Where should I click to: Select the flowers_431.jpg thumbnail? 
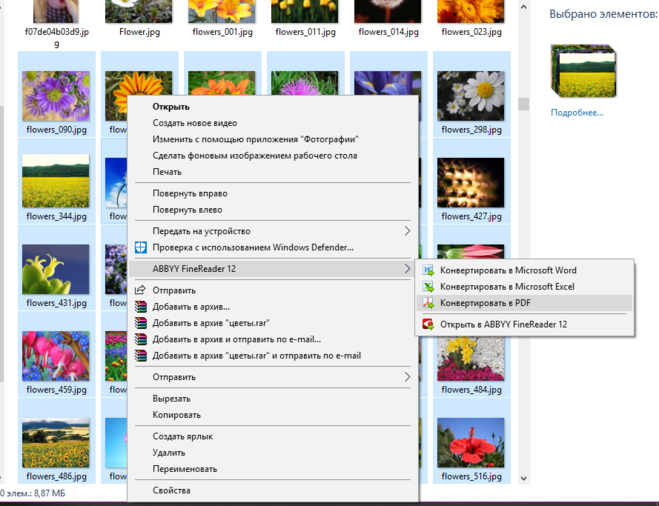point(56,269)
